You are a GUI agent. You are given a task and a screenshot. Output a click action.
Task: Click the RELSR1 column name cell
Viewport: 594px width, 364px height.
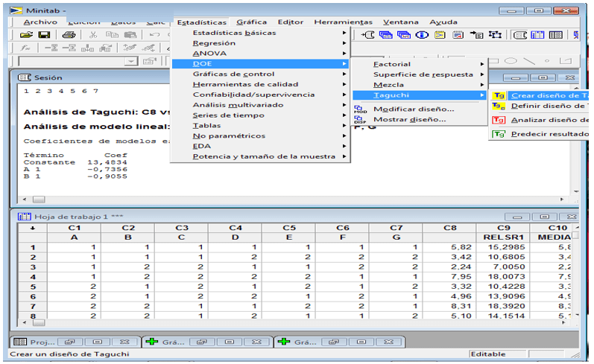(x=504, y=237)
